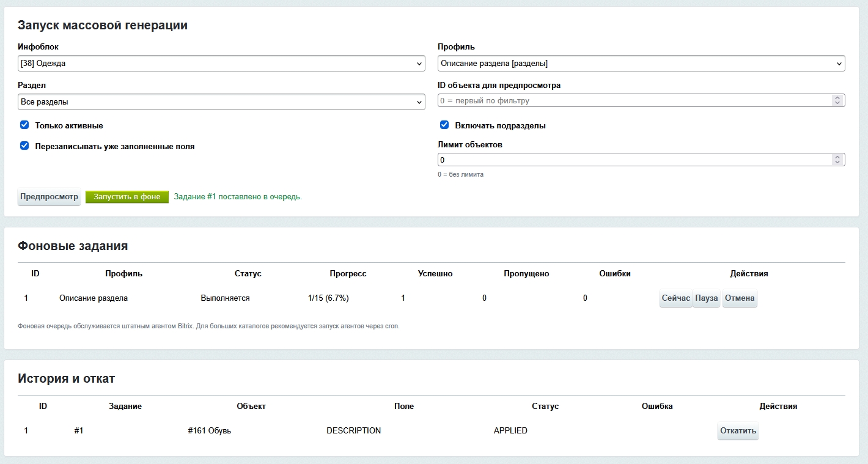The height and width of the screenshot is (464, 868).
Task: Open the Инфоблок dropdown showing [38] Одежда
Action: point(221,64)
